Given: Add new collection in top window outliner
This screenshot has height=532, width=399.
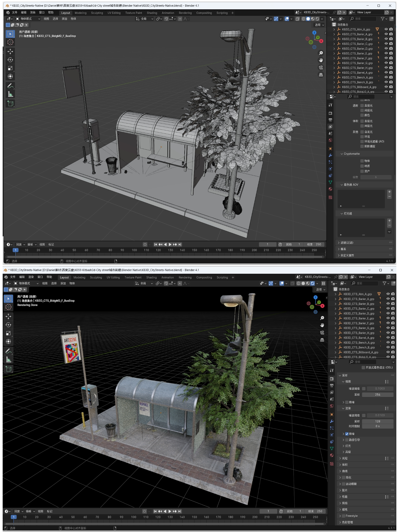Looking at the screenshot, I should click(392, 19).
